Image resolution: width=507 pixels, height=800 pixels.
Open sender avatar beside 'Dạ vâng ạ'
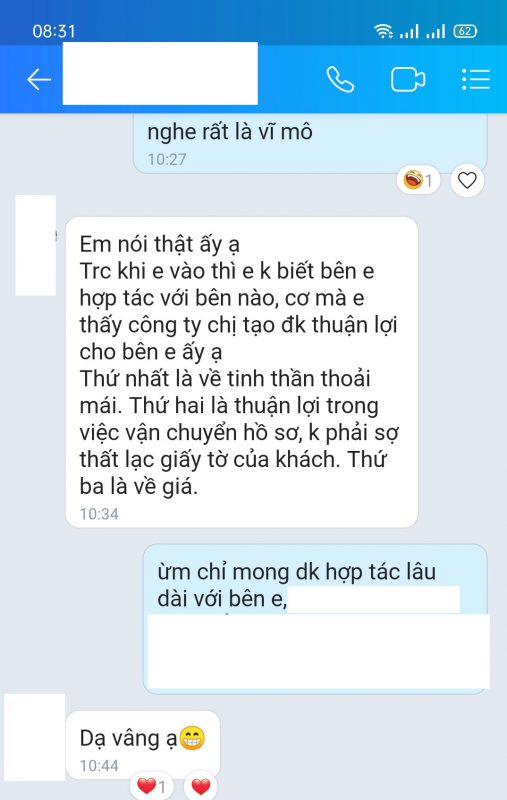[x=35, y=737]
